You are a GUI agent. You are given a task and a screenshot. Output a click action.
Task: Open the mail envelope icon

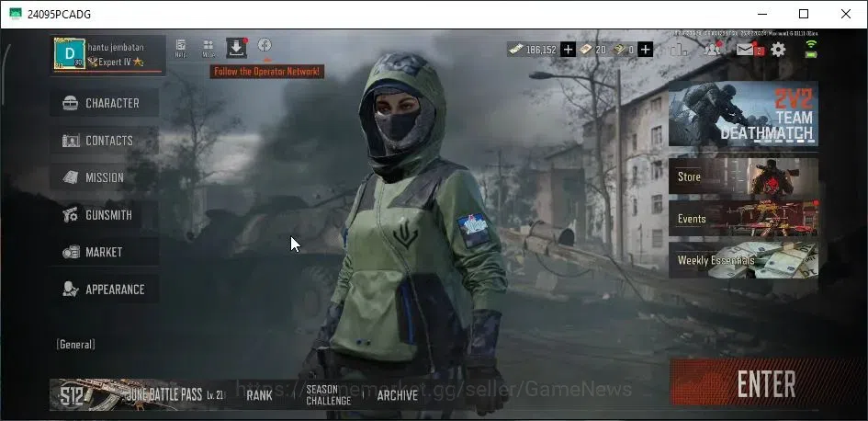pyautogui.click(x=745, y=50)
